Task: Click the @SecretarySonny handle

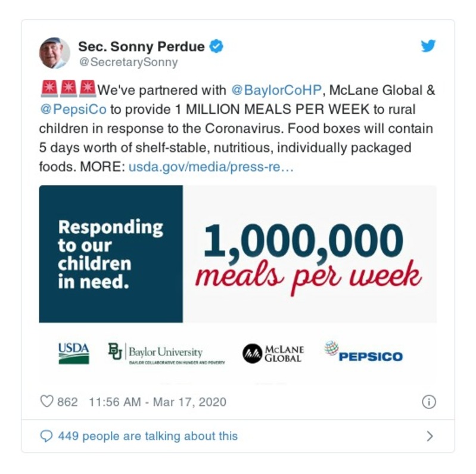Action: click(x=127, y=61)
